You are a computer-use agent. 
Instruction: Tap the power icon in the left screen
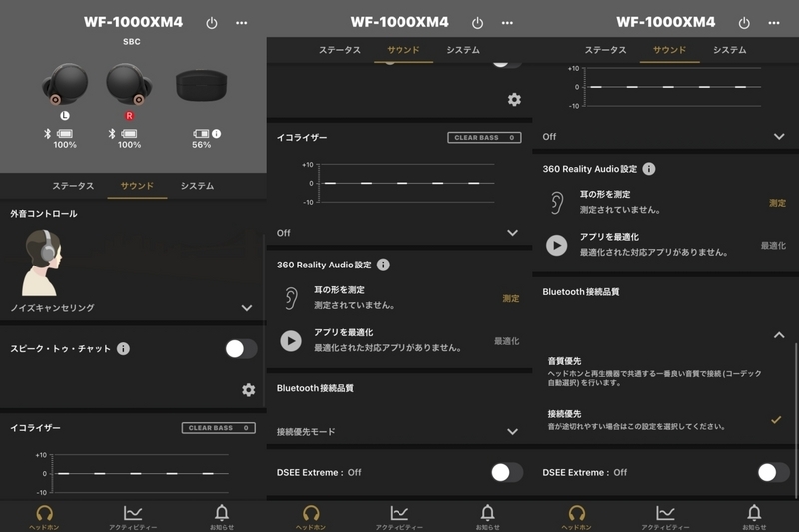pyautogui.click(x=212, y=23)
